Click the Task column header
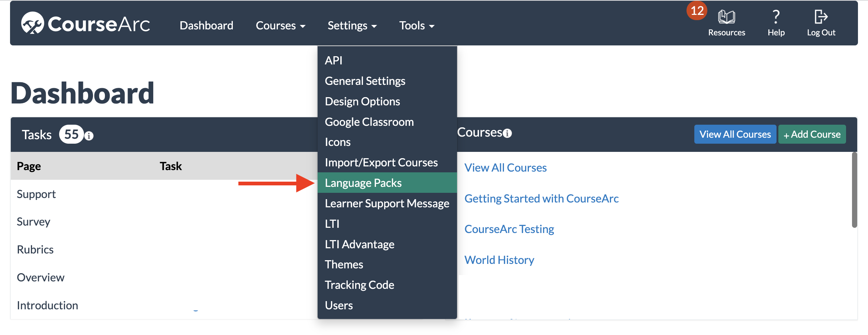The height and width of the screenshot is (335, 868). pyautogui.click(x=171, y=166)
